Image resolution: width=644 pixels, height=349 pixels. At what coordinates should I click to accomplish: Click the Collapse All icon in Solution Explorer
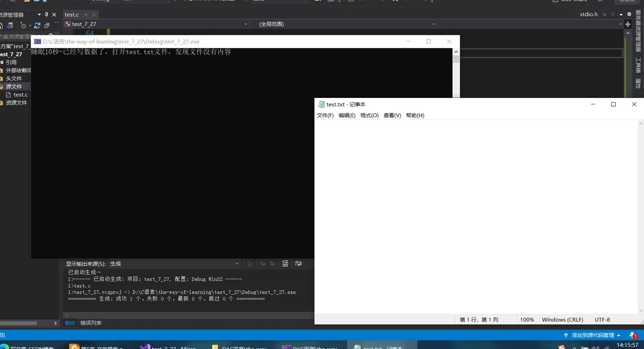click(47, 26)
